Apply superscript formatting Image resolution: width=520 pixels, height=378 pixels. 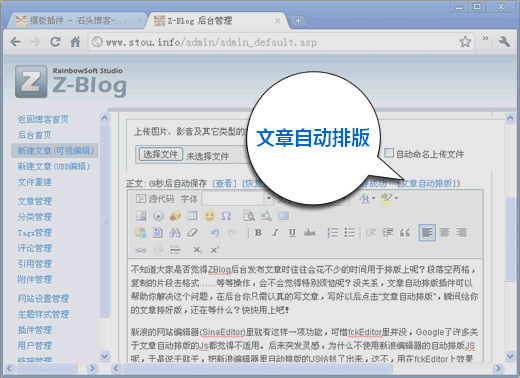click(x=215, y=250)
